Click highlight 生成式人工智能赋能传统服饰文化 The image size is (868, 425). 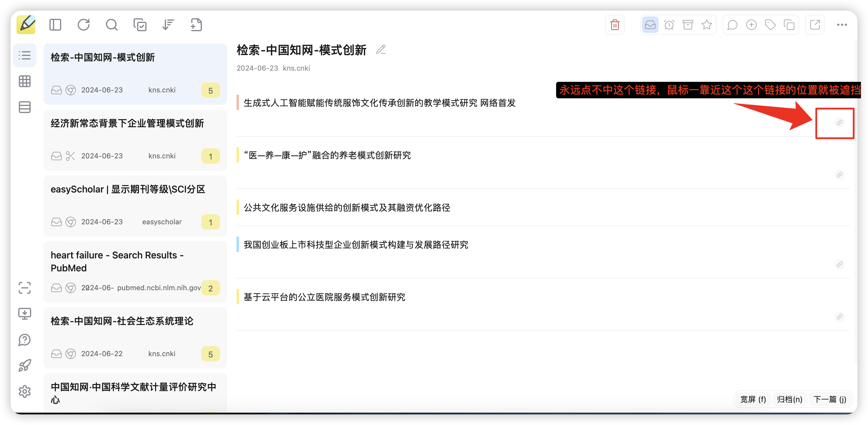[379, 103]
